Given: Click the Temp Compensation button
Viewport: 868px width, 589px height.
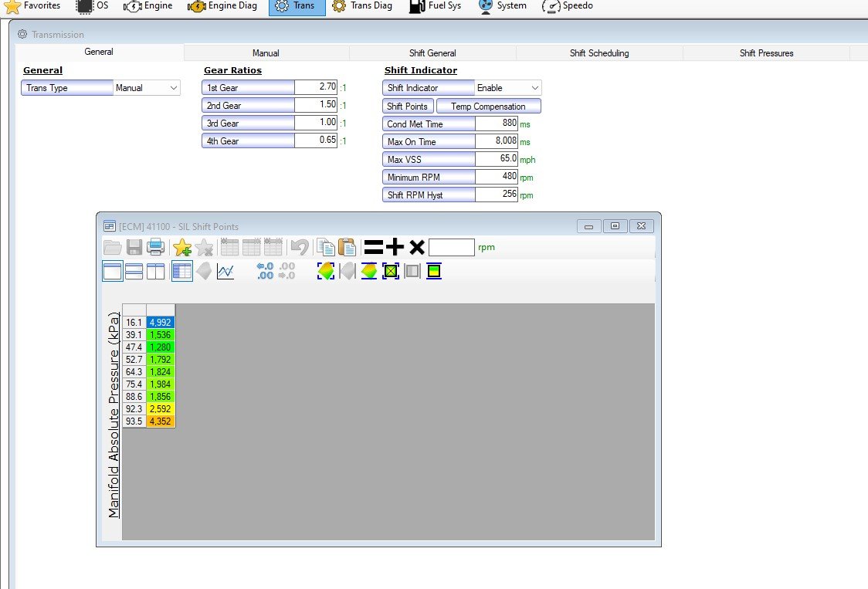Looking at the screenshot, I should (488, 107).
